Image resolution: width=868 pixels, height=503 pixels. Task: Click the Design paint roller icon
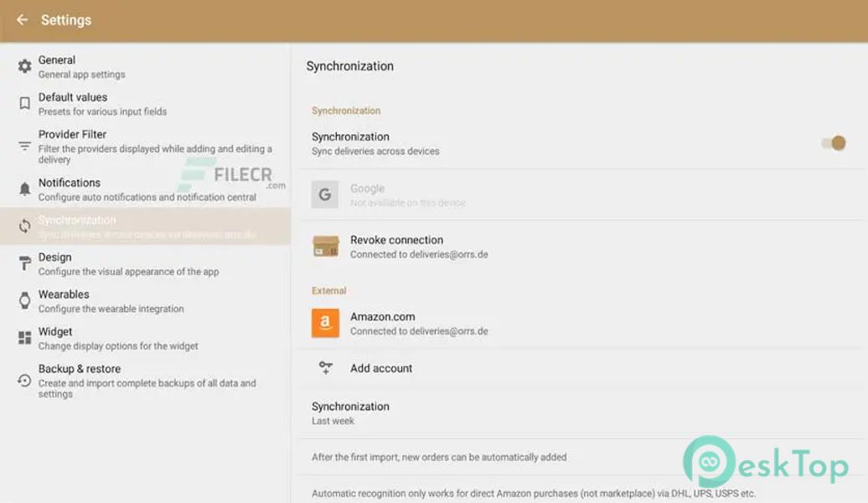(24, 264)
